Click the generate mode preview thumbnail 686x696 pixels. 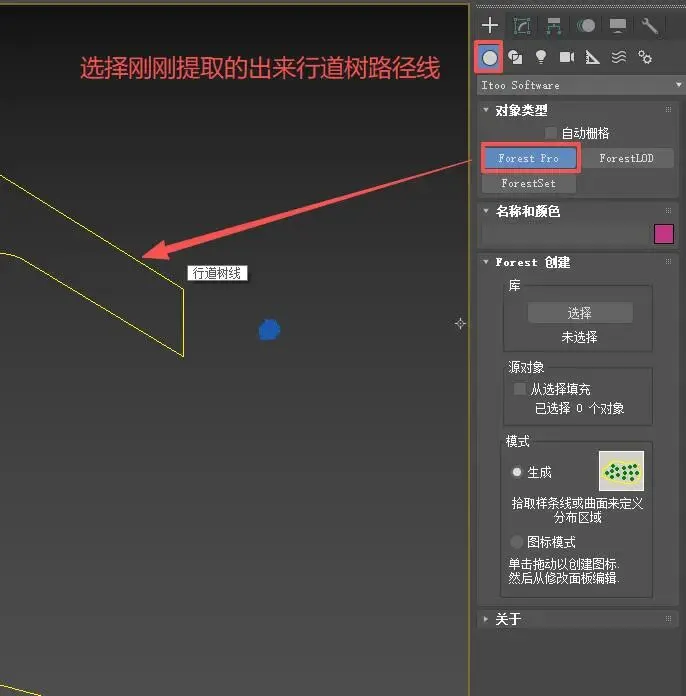tap(621, 471)
